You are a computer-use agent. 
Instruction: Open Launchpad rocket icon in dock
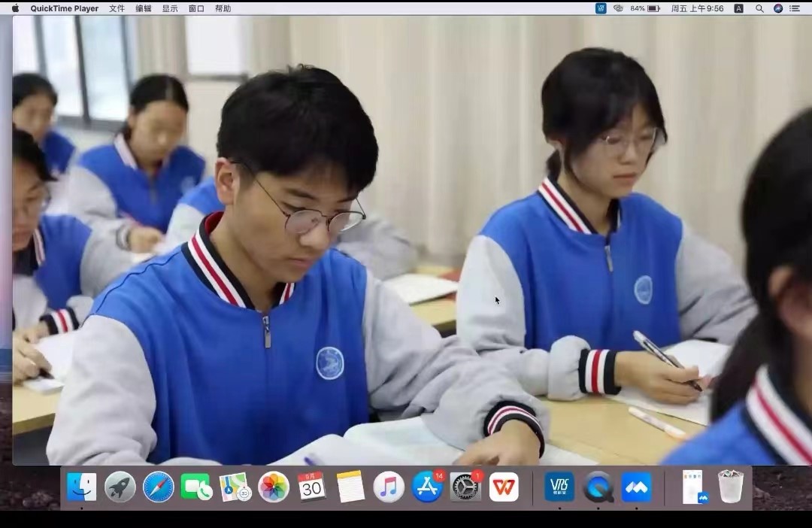(120, 487)
